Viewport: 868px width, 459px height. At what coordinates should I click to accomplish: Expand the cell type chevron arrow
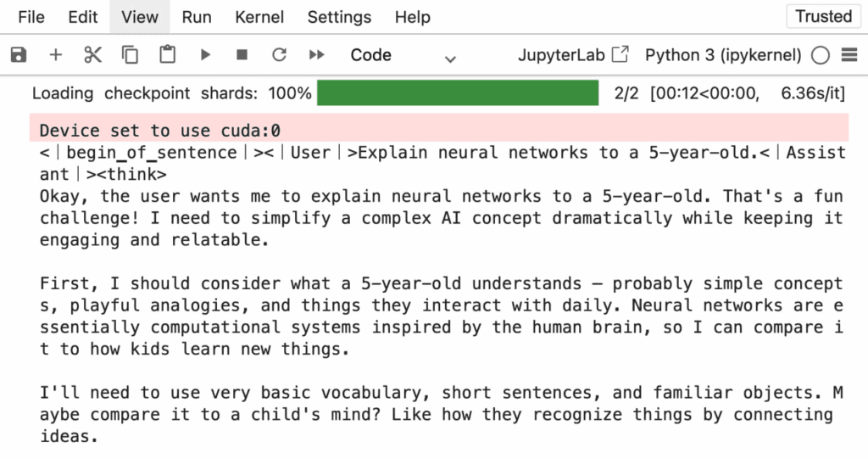pyautogui.click(x=451, y=59)
